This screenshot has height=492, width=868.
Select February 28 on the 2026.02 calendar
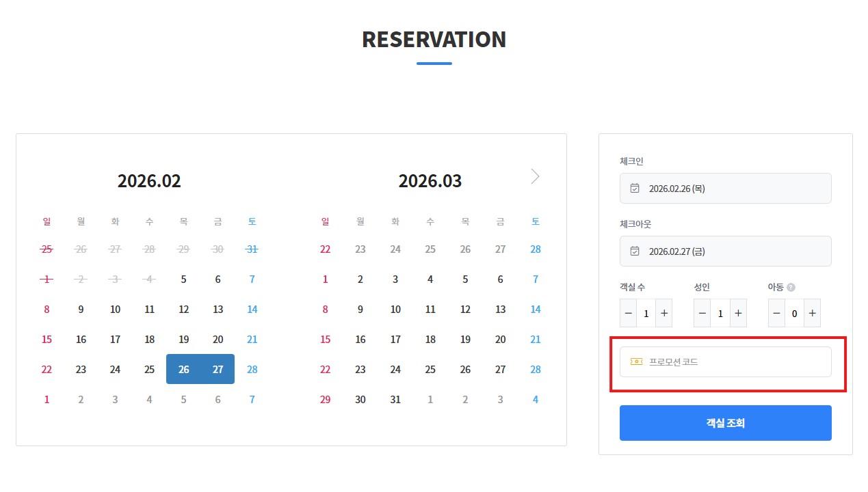point(252,370)
